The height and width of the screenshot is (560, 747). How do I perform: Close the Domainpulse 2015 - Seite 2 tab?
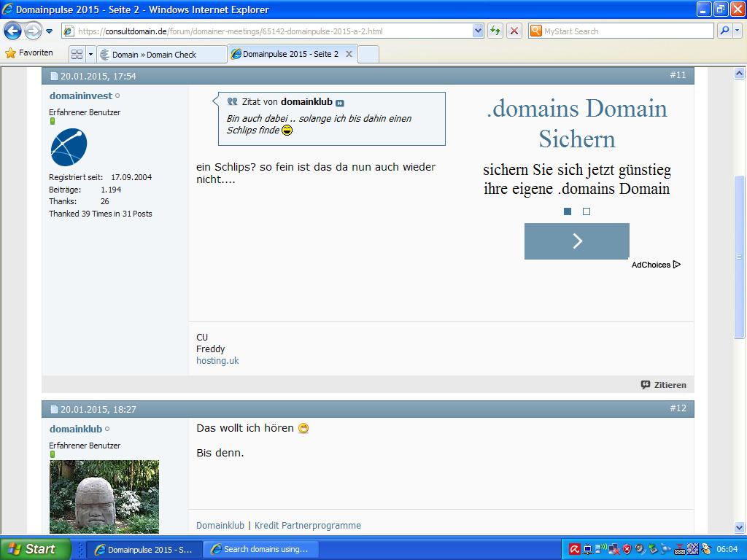(x=349, y=54)
